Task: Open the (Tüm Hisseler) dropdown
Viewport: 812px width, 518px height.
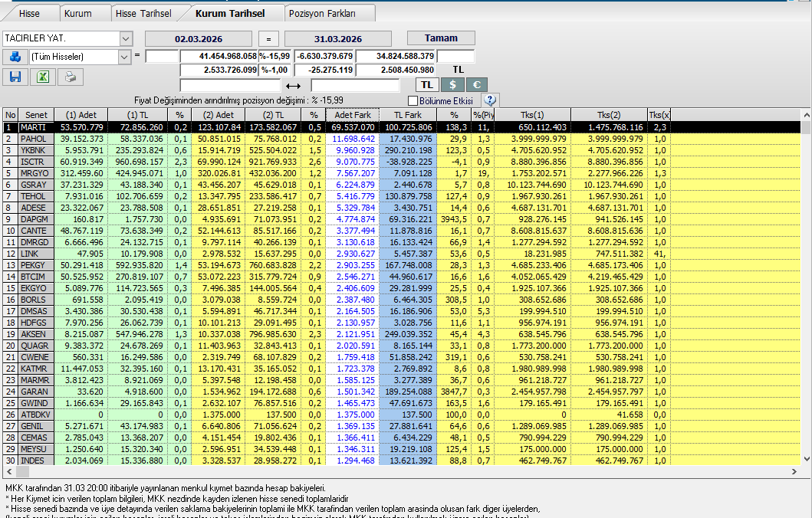Action: click(124, 57)
